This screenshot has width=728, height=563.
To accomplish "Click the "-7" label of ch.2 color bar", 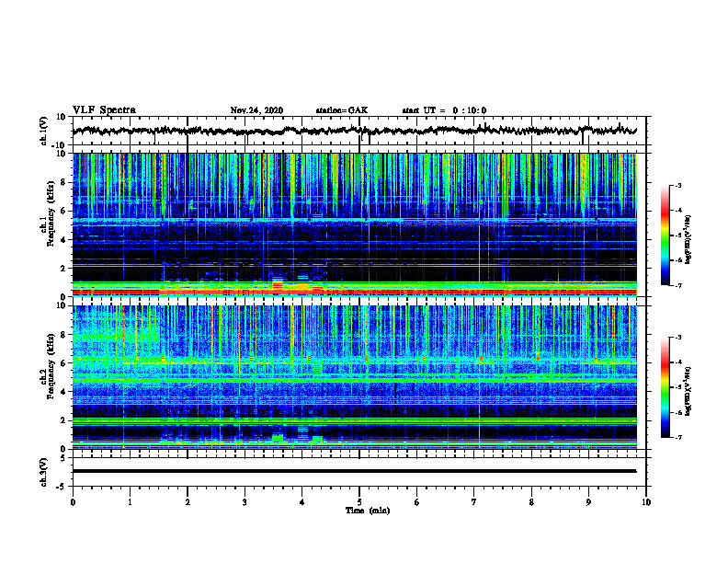I will pos(678,438).
